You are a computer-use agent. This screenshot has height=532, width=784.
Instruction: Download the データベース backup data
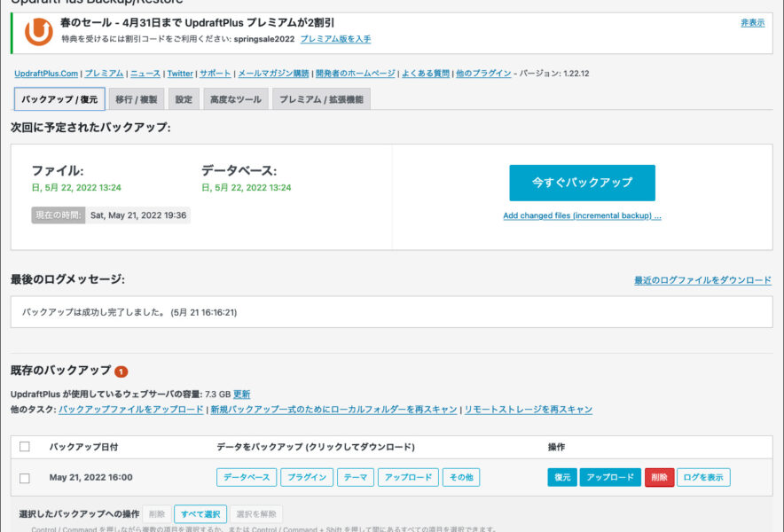click(x=247, y=478)
